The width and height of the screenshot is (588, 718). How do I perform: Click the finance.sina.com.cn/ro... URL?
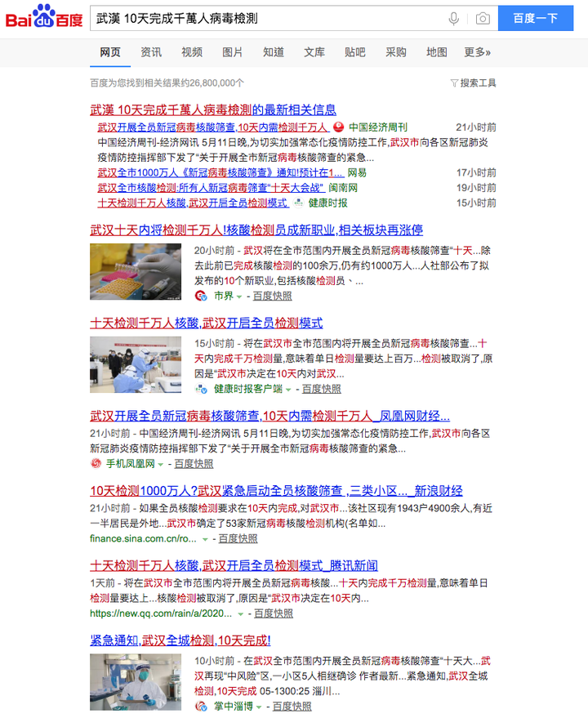pyautogui.click(x=143, y=538)
